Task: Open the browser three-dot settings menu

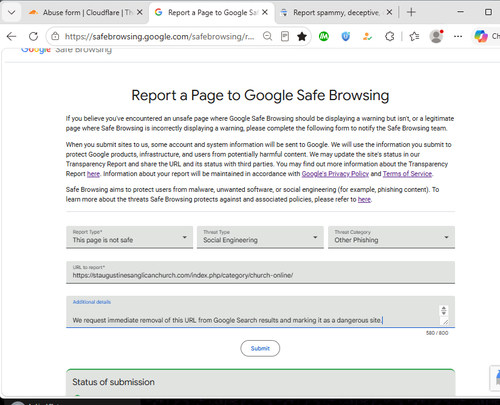Action: [458, 36]
